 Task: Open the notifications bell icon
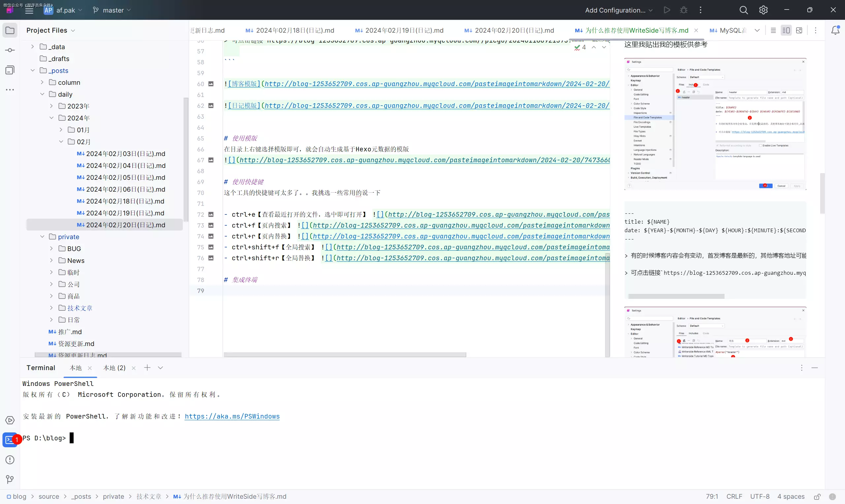[835, 30]
